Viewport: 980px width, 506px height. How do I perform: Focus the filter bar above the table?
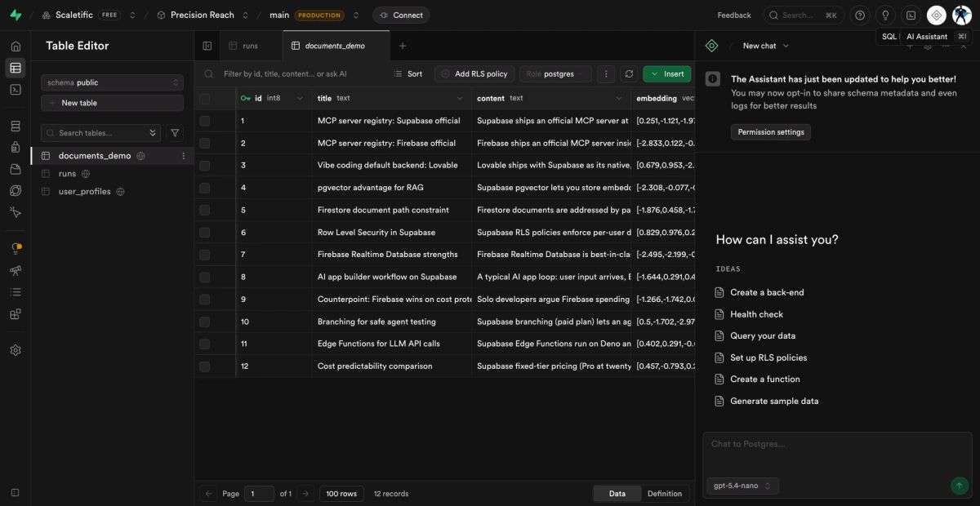[x=294, y=73]
